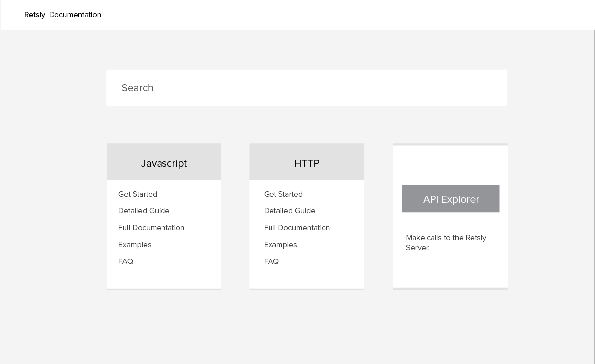
Task: Click the Retsly logo in the header
Action: pos(35,15)
